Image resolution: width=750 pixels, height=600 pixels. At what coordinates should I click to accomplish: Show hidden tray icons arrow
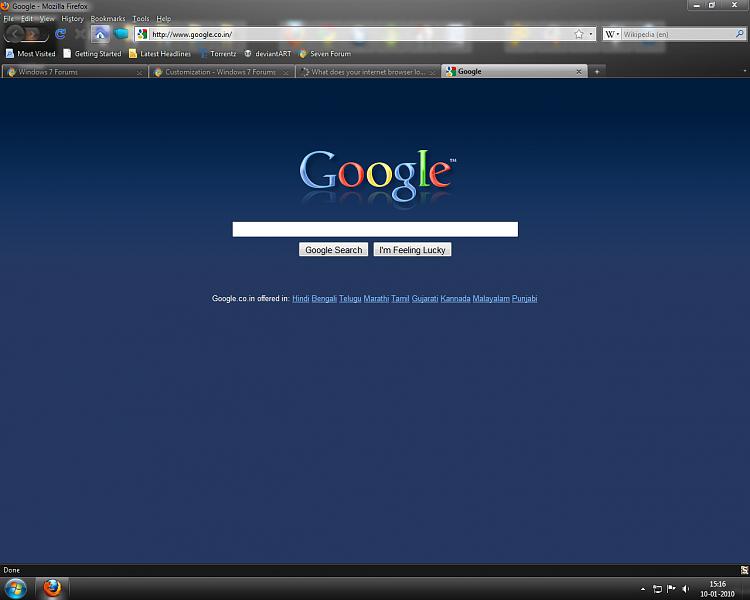pos(643,589)
